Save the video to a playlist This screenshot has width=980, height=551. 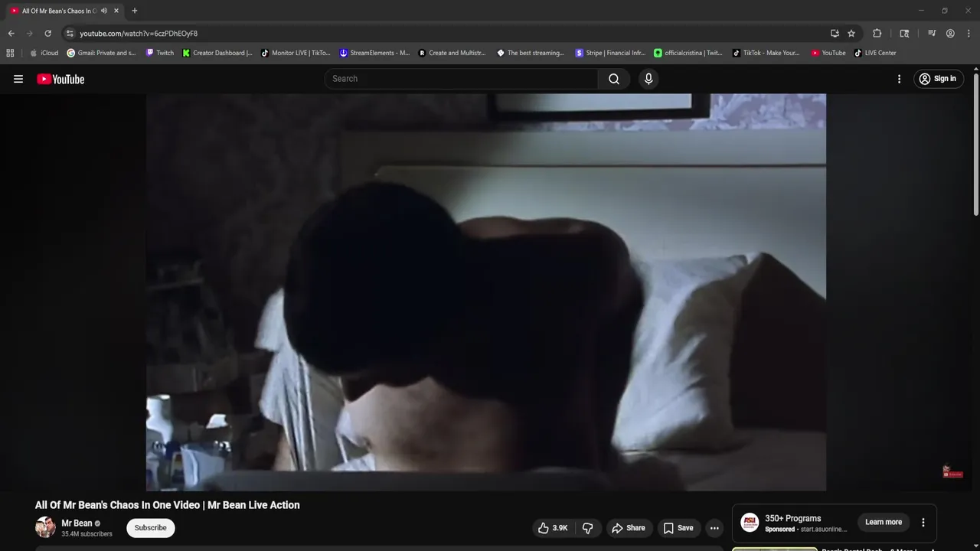678,528
